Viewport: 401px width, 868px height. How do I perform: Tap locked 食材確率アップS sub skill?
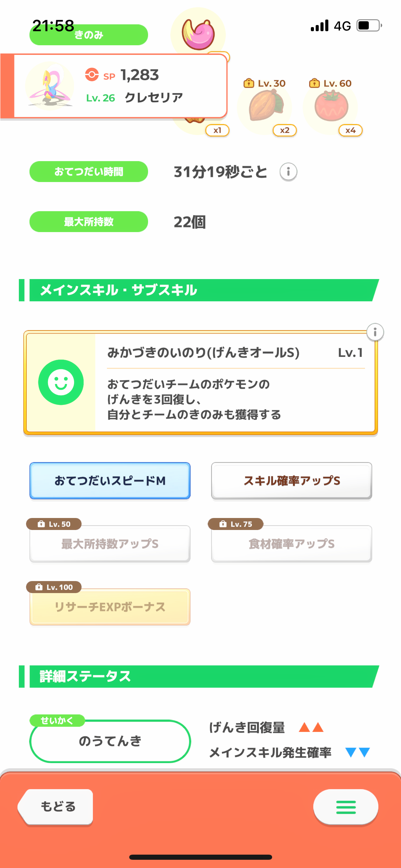[x=292, y=544]
